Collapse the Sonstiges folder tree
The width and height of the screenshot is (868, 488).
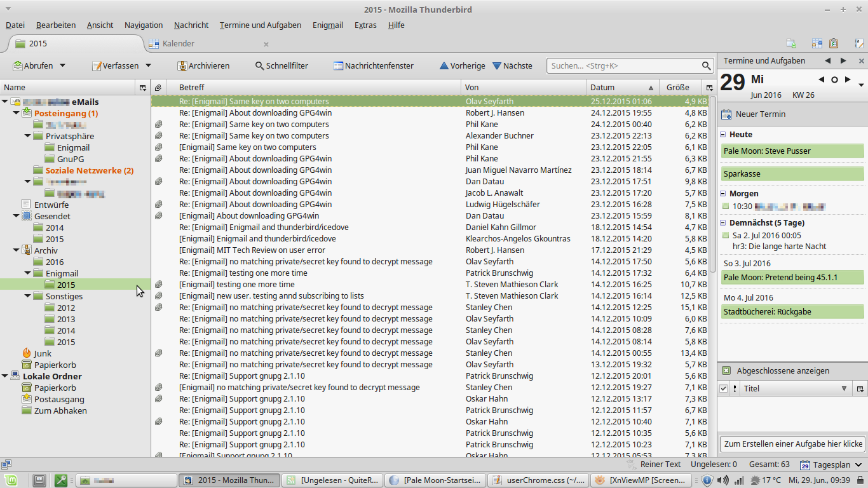pos(29,296)
